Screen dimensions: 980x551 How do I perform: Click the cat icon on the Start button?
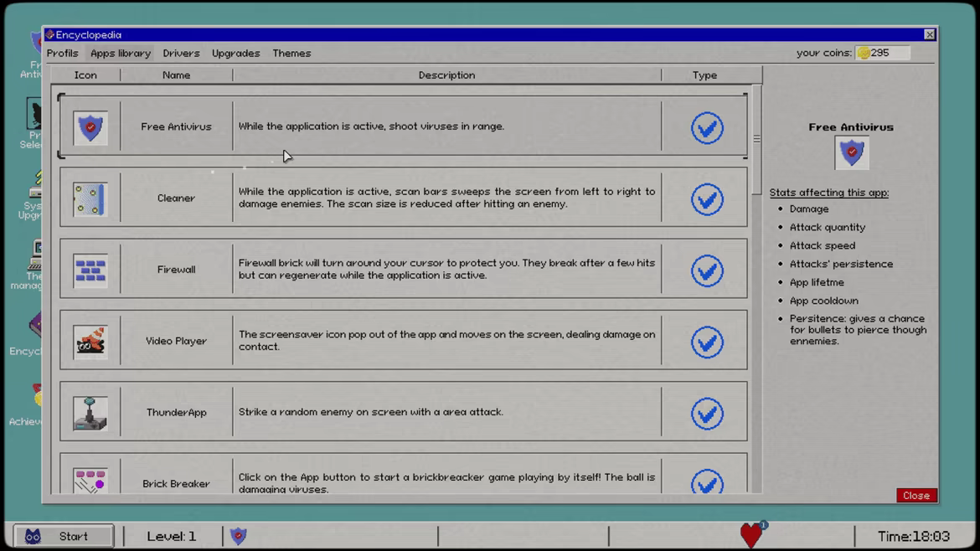coord(33,536)
